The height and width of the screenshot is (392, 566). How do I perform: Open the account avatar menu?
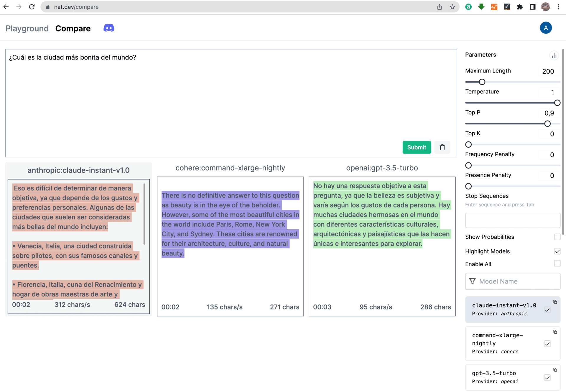click(546, 27)
